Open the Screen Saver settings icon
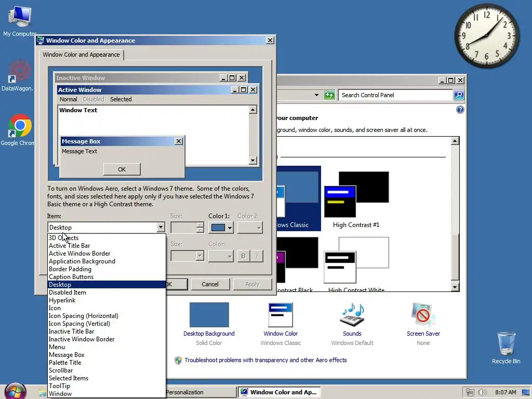Image resolution: width=532 pixels, height=399 pixels. pos(423,315)
